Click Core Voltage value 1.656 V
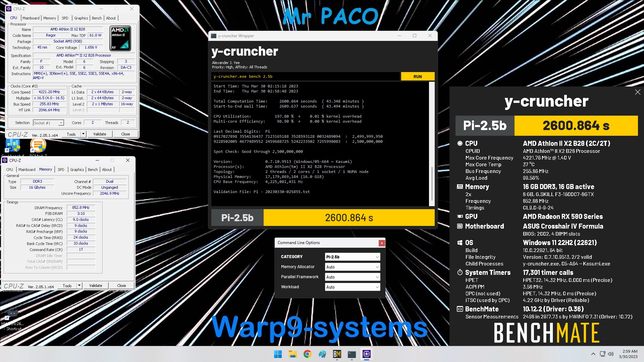The width and height of the screenshot is (644, 362). point(91,48)
